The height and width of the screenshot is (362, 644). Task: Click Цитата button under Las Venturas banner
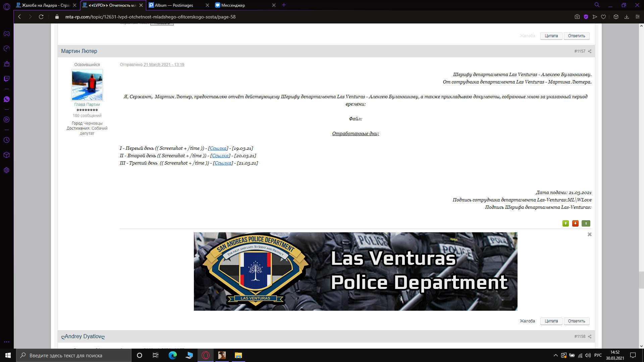tap(551, 321)
